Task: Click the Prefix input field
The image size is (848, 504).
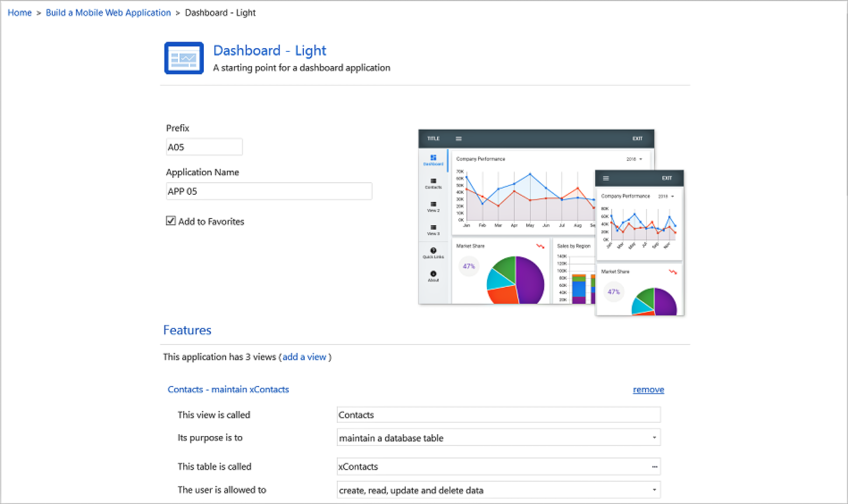Action: point(204,147)
